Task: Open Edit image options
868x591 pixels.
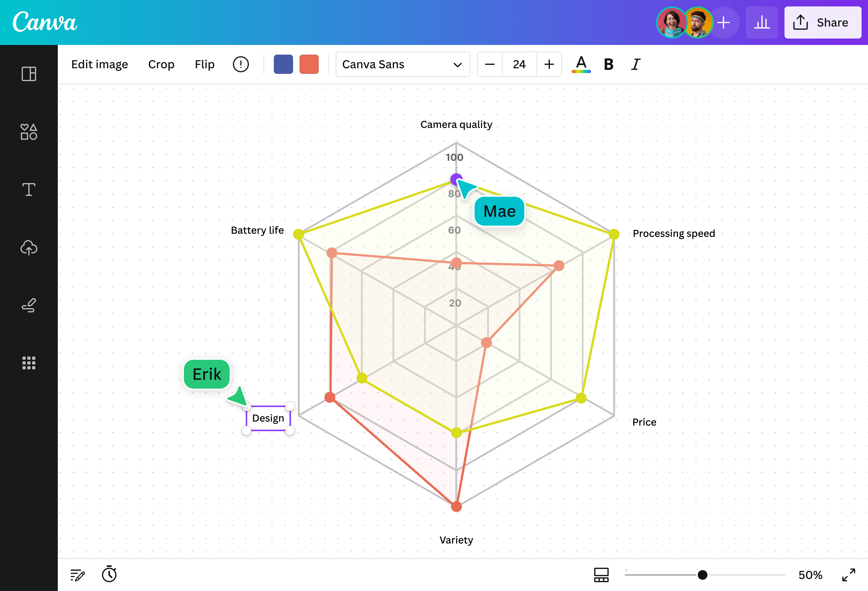Action: click(99, 64)
